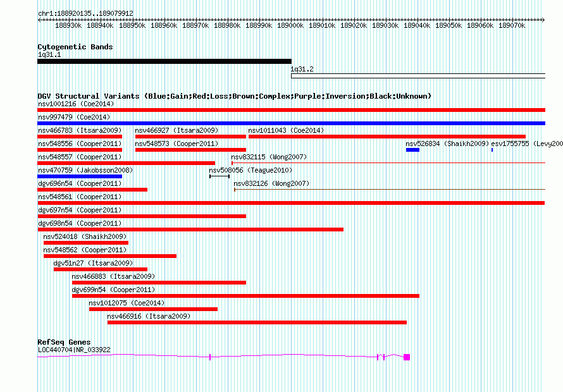Click the nsv548573 (Cooper2011) label
The height and width of the screenshot is (392, 563).
176,144
